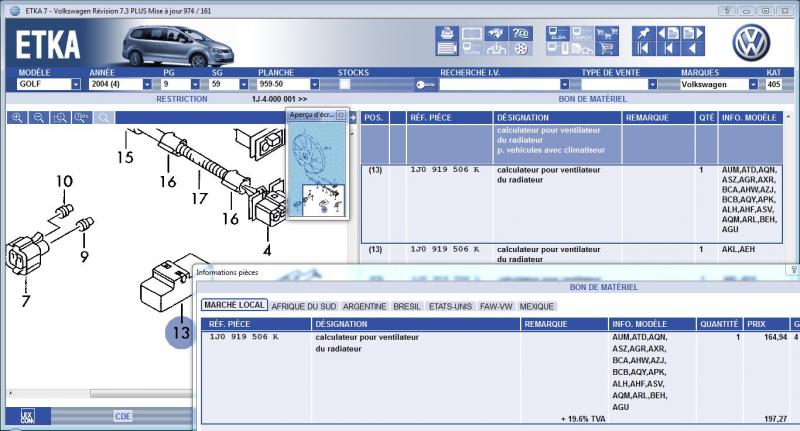
Task: Click the blank screen icon next to printer
Action: tap(471, 34)
